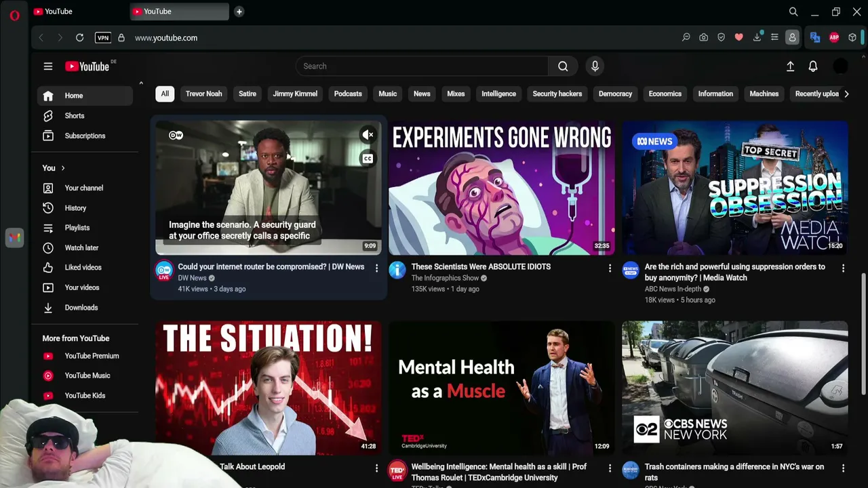This screenshot has width=868, height=488.
Task: Click into the YouTube search box
Action: [422, 66]
